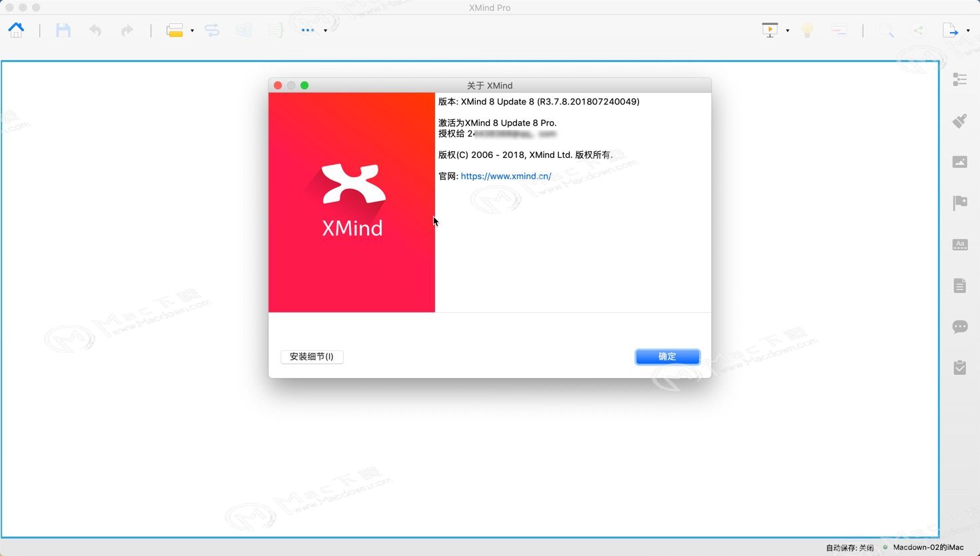Expand the dropdown arrow beside the three dots

[325, 31]
